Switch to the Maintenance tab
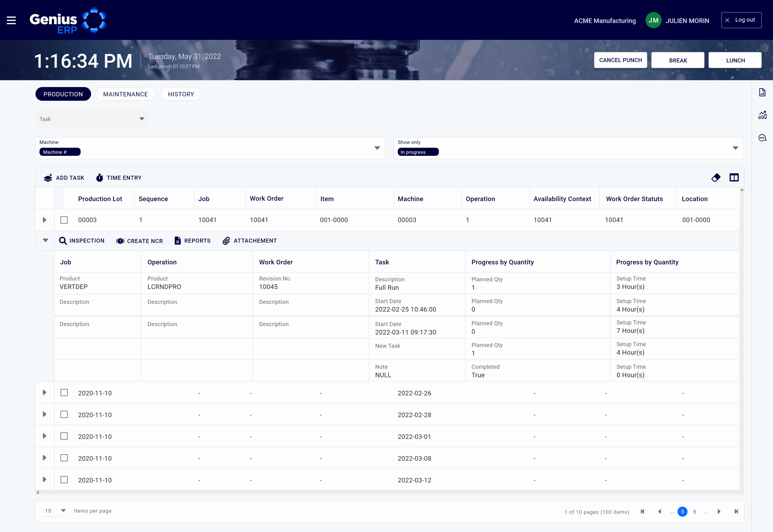Image resolution: width=773 pixels, height=532 pixels. pyautogui.click(x=125, y=94)
